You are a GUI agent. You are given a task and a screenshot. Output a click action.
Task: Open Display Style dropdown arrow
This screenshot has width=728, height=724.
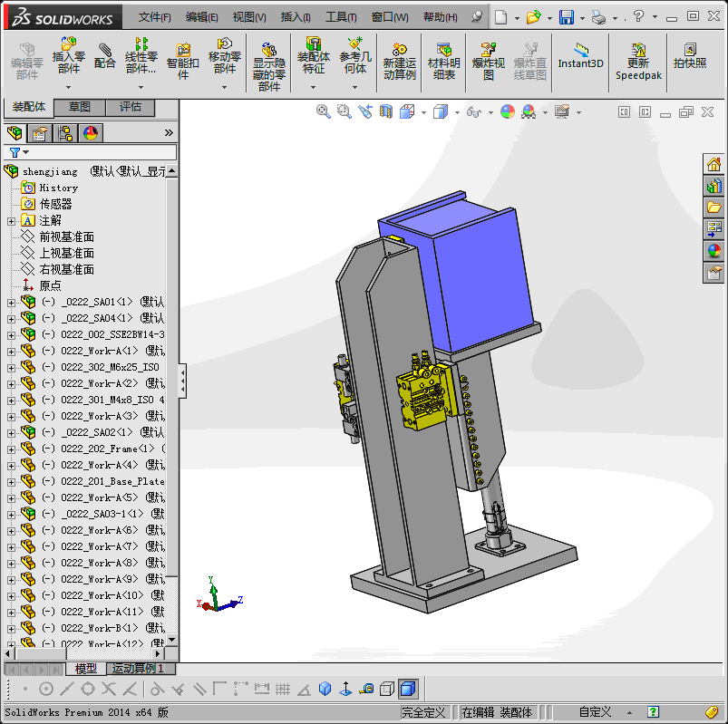(x=457, y=112)
